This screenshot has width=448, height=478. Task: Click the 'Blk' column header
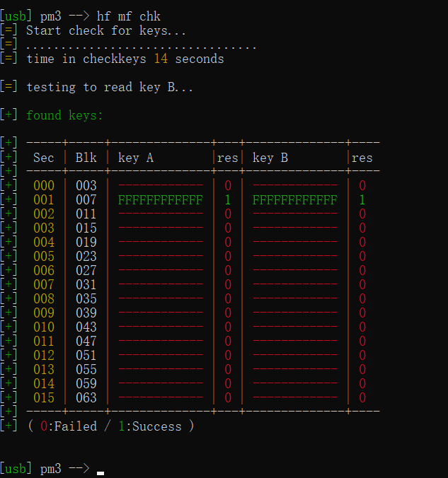pyautogui.click(x=86, y=158)
